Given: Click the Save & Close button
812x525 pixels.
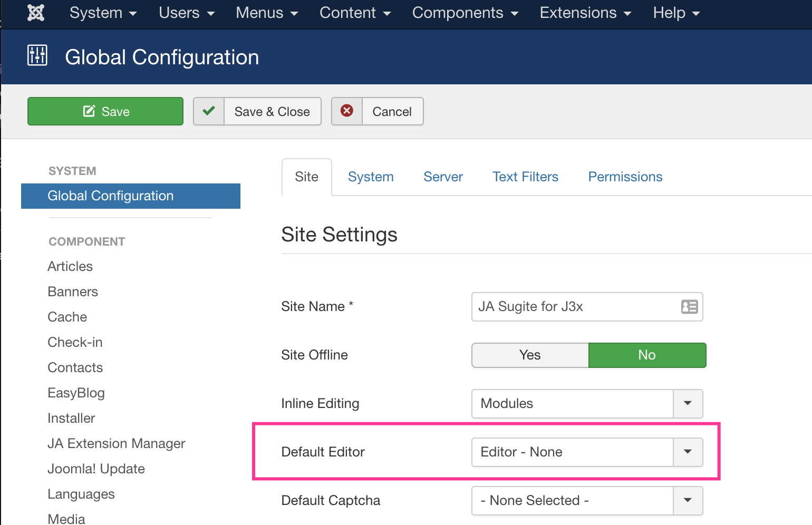Looking at the screenshot, I should [272, 111].
